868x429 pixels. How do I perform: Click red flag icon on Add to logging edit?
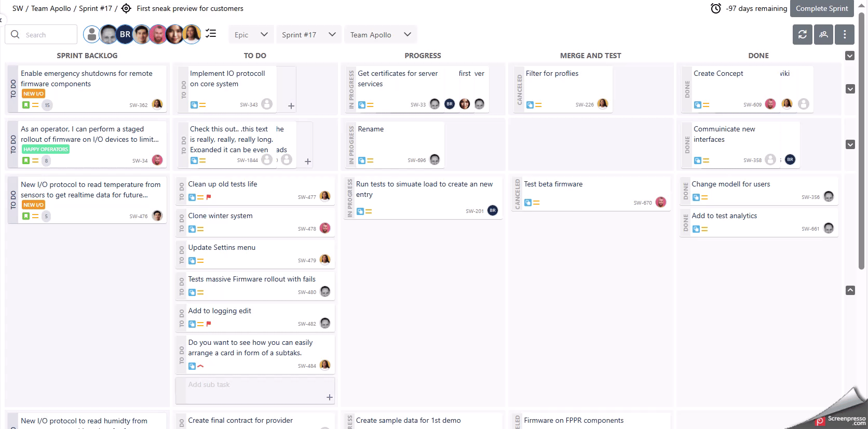click(x=209, y=324)
